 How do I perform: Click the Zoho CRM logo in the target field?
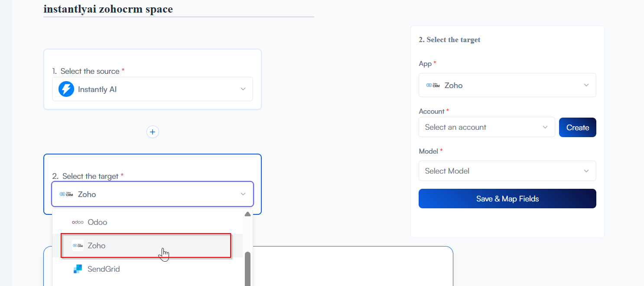pos(66,194)
